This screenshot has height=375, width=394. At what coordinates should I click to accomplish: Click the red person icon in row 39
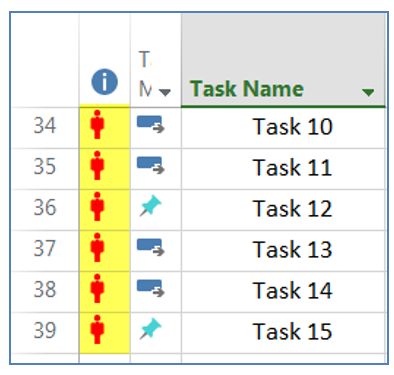pos(97,329)
